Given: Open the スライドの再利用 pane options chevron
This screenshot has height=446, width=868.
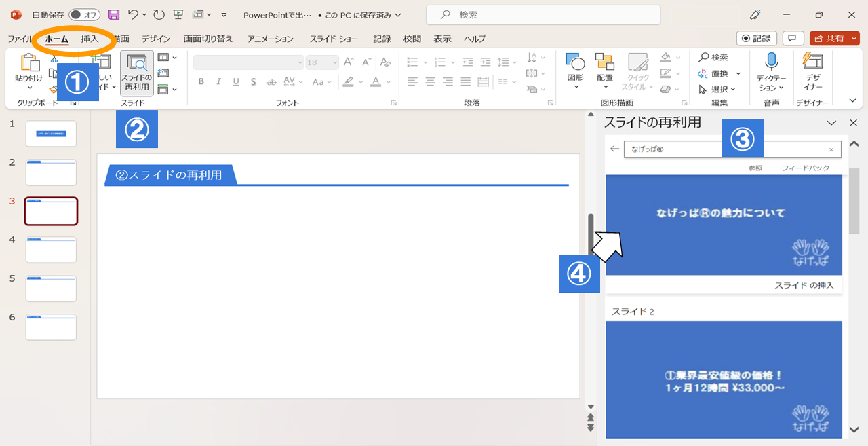Looking at the screenshot, I should (x=831, y=123).
